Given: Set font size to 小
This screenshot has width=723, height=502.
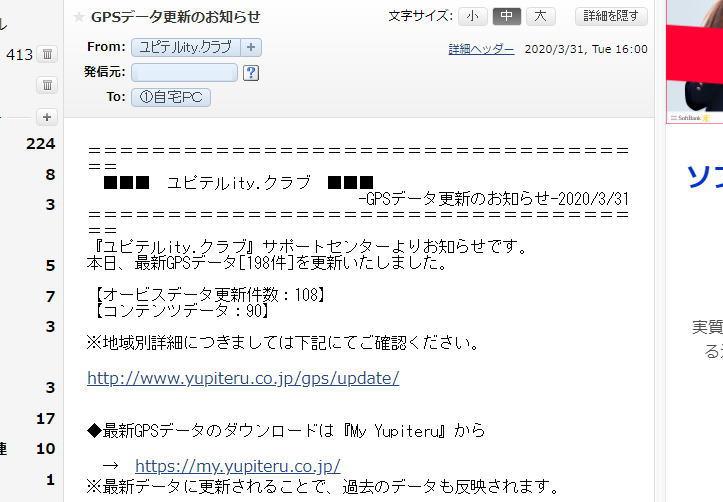Looking at the screenshot, I should [x=473, y=17].
